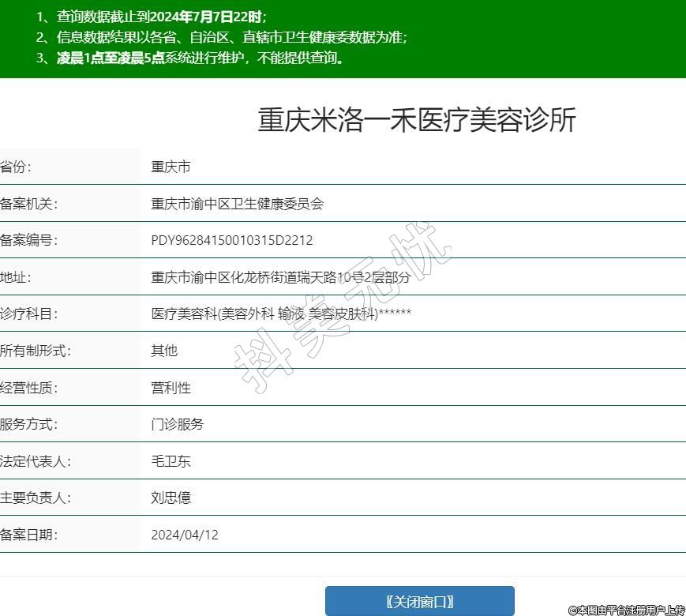Select the 经营性质 value 营利性
The width and height of the screenshot is (686, 616).
171,388
